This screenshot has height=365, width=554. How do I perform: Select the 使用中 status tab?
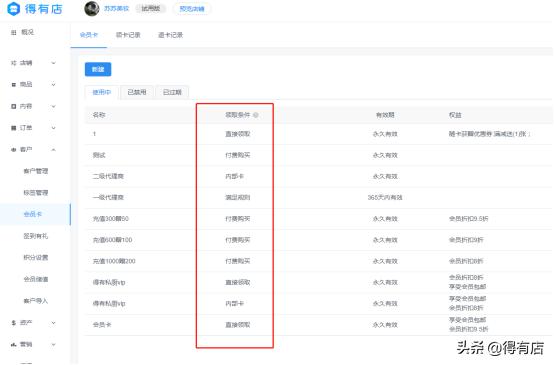pyautogui.click(x=102, y=92)
